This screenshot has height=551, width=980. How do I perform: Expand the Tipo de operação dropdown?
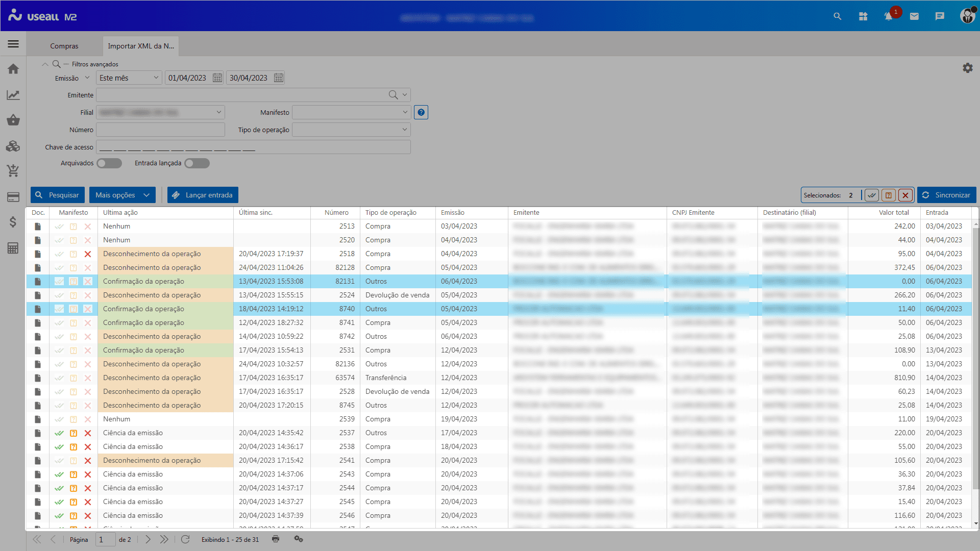tap(351, 130)
